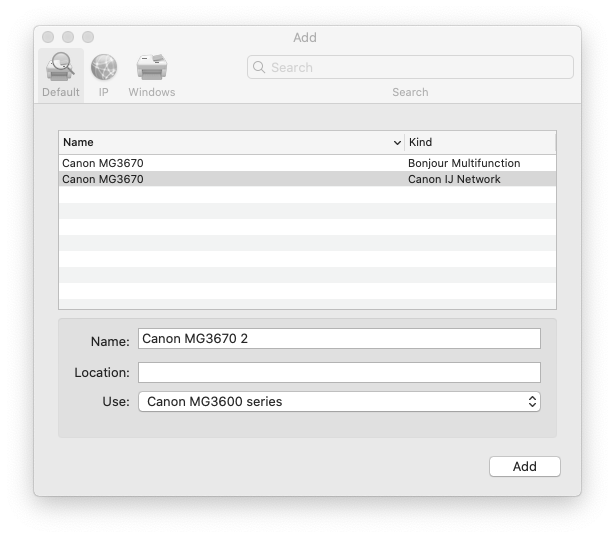Click the IP label in the toolbar

(103, 93)
